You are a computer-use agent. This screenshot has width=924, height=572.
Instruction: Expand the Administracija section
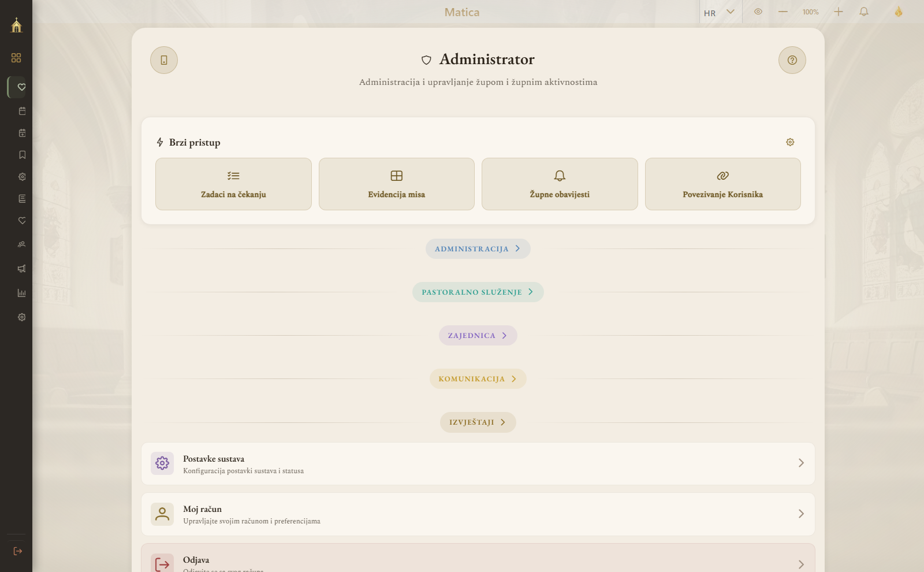click(x=478, y=249)
